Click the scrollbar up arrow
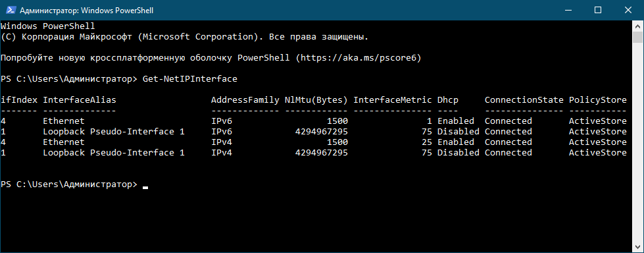Screen dimensions: 644x253 (637, 25)
